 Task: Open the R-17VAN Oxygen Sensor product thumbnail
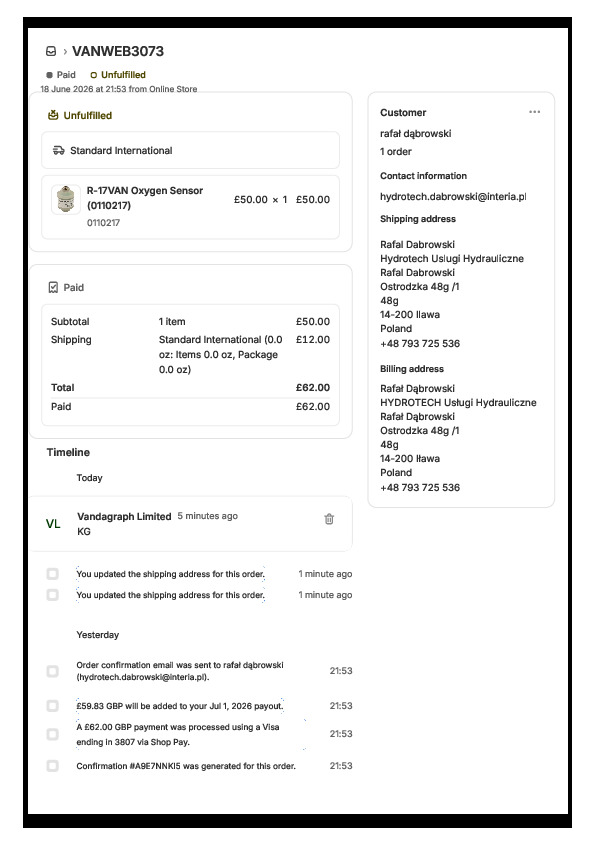66,199
